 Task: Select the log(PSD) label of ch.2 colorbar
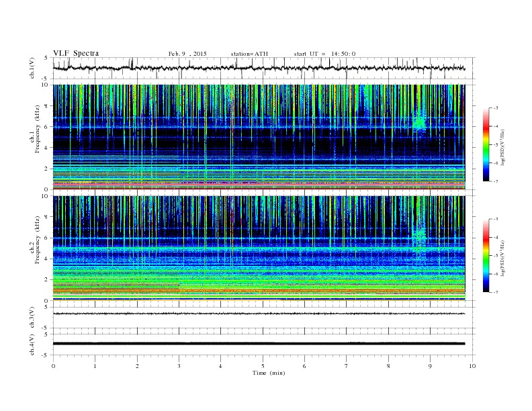point(502,257)
